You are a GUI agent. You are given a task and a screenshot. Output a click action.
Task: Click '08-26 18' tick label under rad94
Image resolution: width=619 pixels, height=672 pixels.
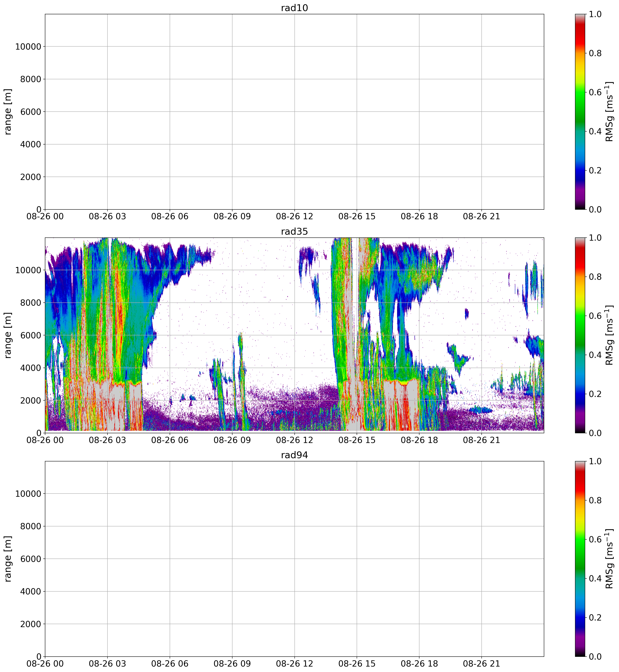point(419,664)
